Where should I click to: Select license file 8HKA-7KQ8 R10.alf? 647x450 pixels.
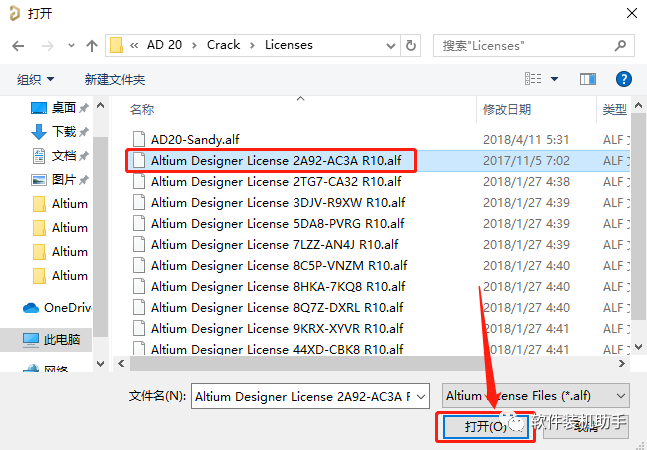[x=278, y=287]
